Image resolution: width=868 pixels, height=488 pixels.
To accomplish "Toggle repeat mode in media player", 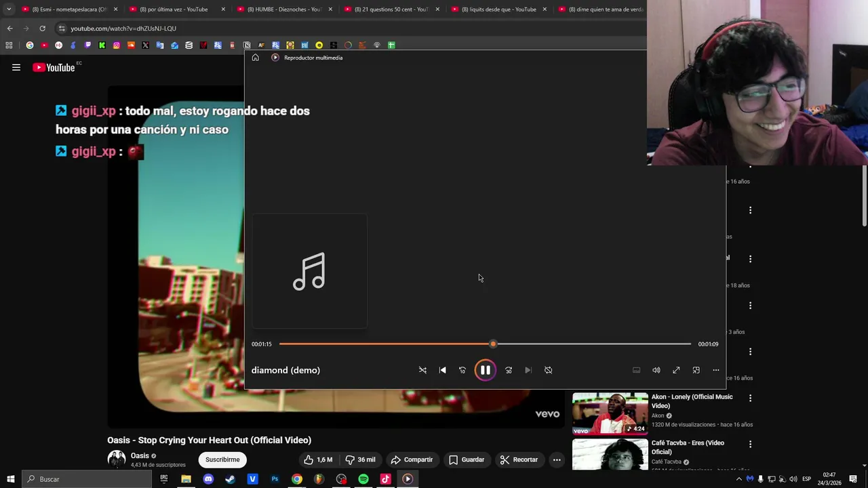I will pos(548,370).
